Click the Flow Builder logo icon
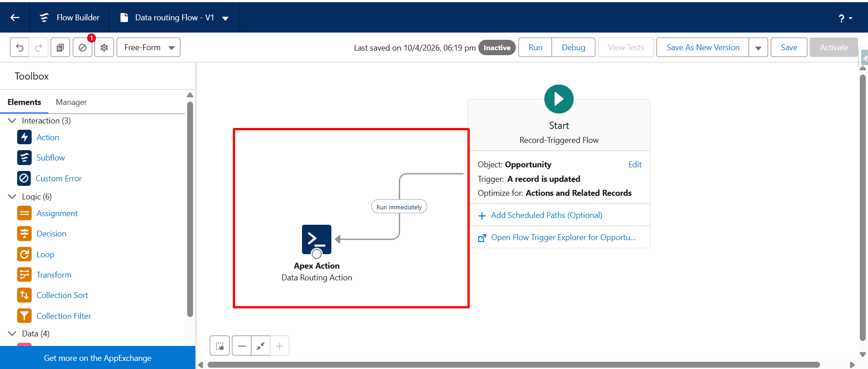Image resolution: width=868 pixels, height=369 pixels. click(44, 18)
